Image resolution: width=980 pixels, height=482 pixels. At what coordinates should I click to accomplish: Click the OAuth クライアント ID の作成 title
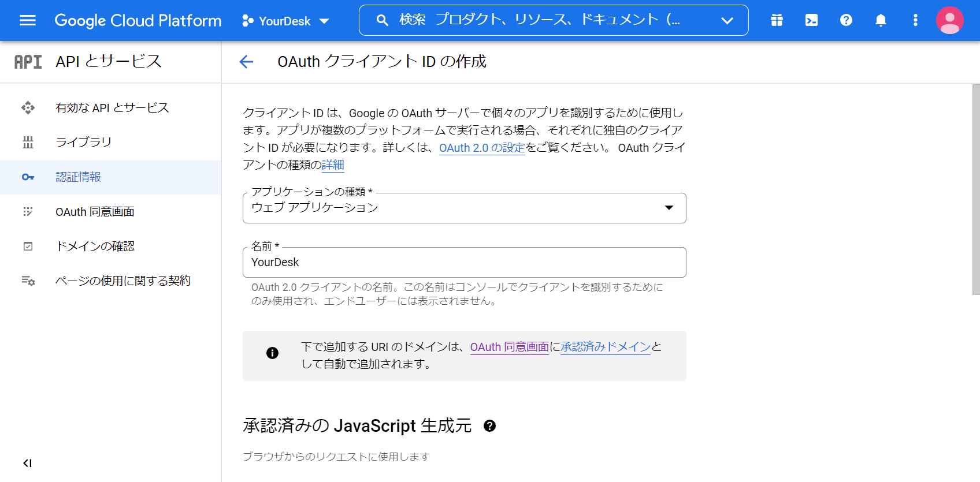(x=382, y=61)
